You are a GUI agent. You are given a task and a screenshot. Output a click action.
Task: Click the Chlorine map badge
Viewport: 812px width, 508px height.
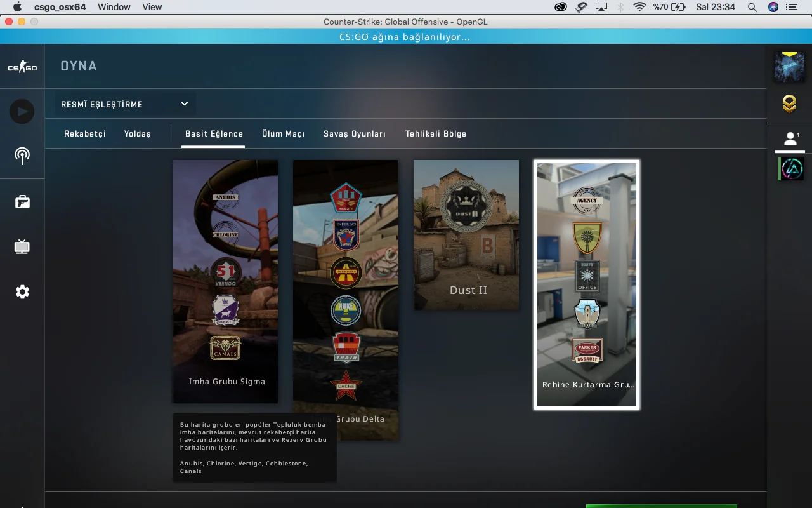(225, 234)
